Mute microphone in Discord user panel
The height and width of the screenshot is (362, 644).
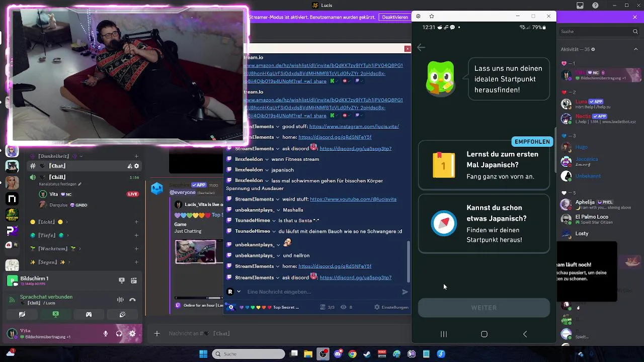pyautogui.click(x=106, y=333)
